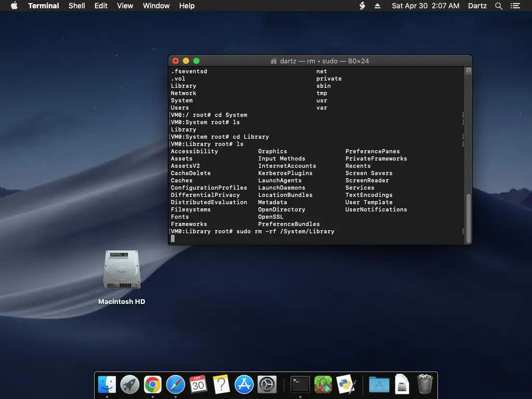The width and height of the screenshot is (532, 399).
Task: Click OpenSSL in the listing
Action: 271,217
